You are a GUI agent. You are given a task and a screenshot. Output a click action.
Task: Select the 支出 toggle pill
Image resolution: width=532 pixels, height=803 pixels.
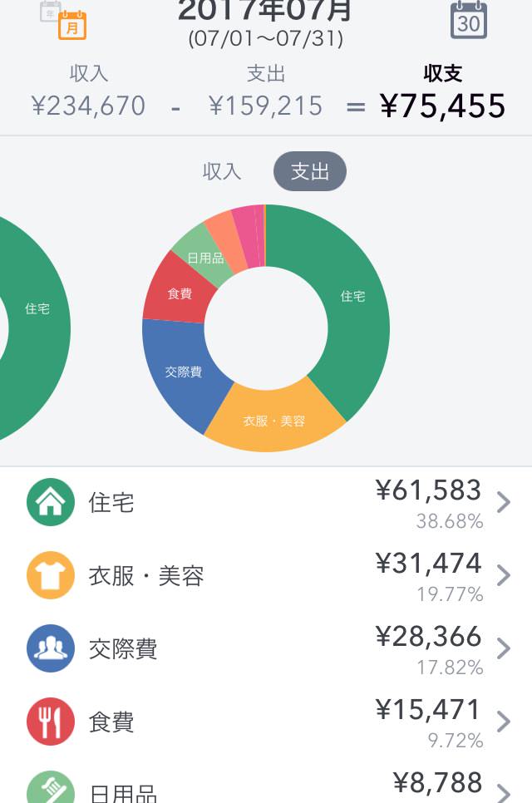click(310, 171)
